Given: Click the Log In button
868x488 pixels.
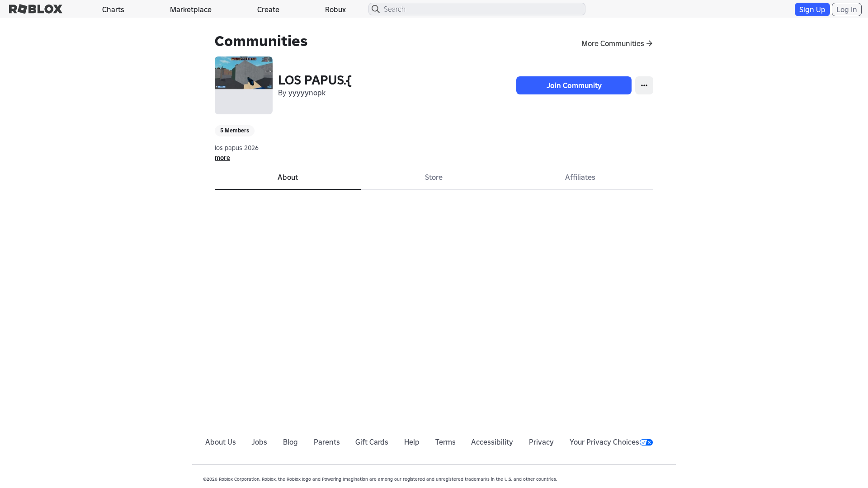Looking at the screenshot, I should tap(846, 9).
